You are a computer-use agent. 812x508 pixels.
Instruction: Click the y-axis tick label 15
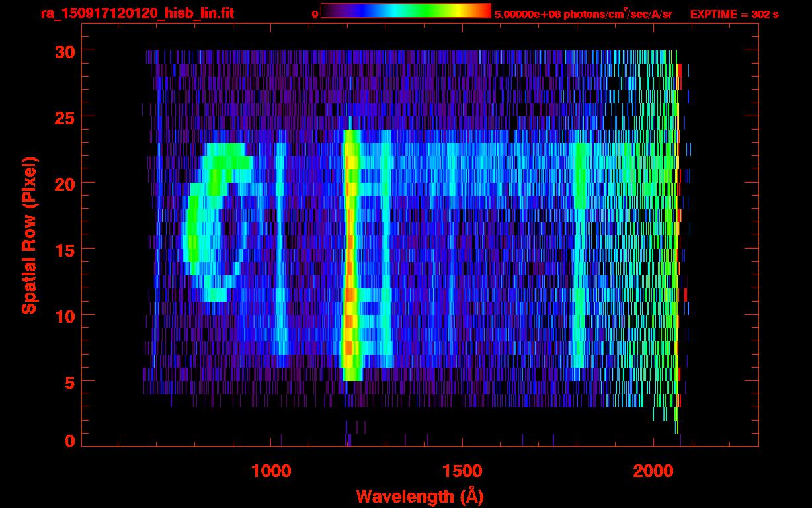pyautogui.click(x=64, y=249)
